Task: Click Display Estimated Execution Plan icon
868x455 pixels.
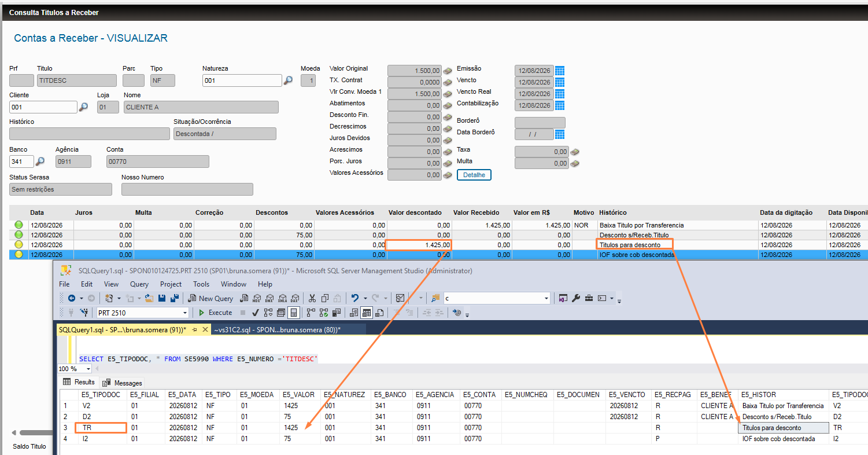Action: [268, 313]
